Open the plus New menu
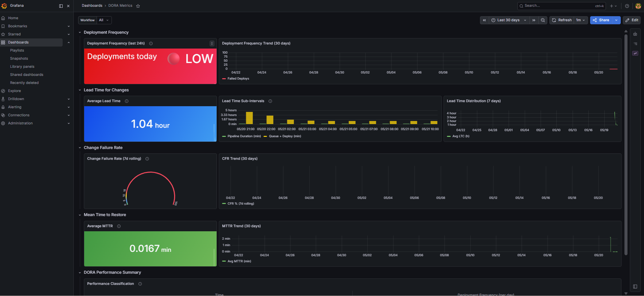644x296 pixels. [x=613, y=6]
